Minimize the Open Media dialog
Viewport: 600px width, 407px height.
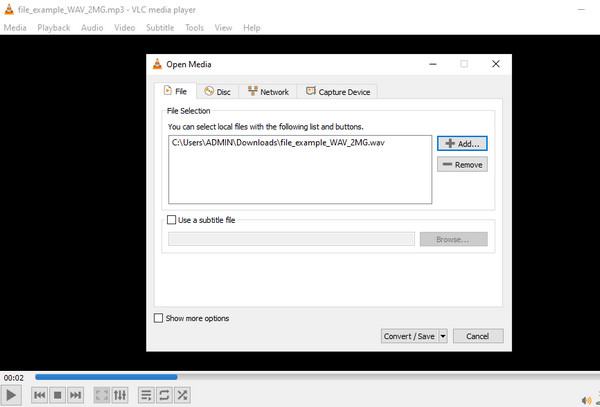433,64
